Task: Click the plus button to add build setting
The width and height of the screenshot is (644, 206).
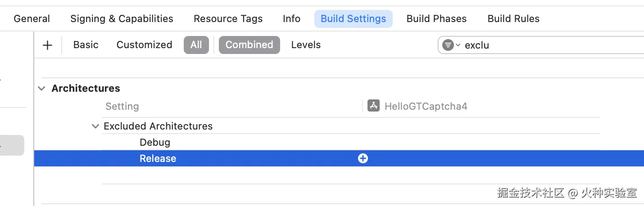Action: [47, 45]
